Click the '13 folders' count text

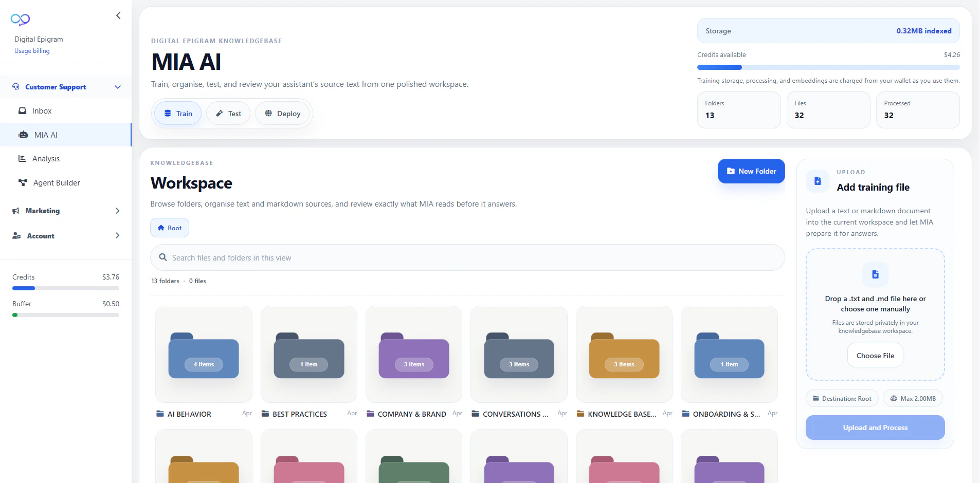click(x=165, y=281)
